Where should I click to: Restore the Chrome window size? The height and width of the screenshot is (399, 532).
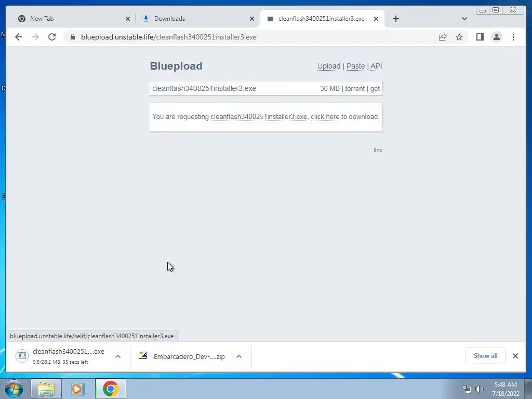tap(495, 10)
